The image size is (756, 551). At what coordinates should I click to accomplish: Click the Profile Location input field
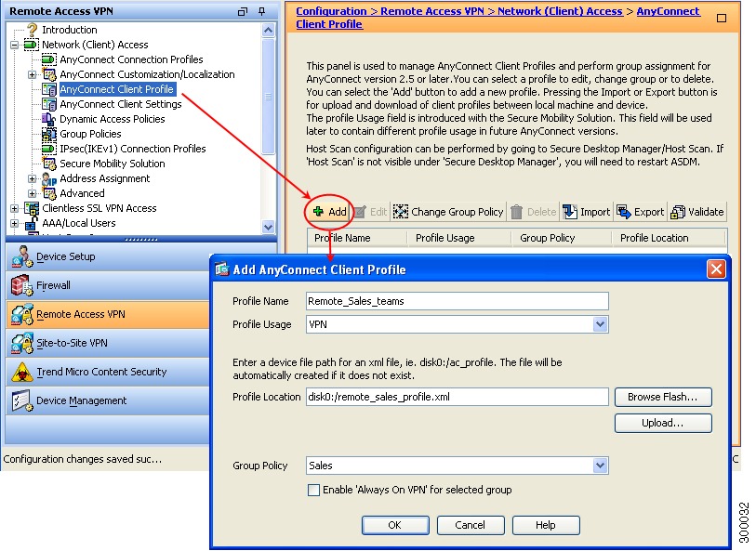click(458, 398)
